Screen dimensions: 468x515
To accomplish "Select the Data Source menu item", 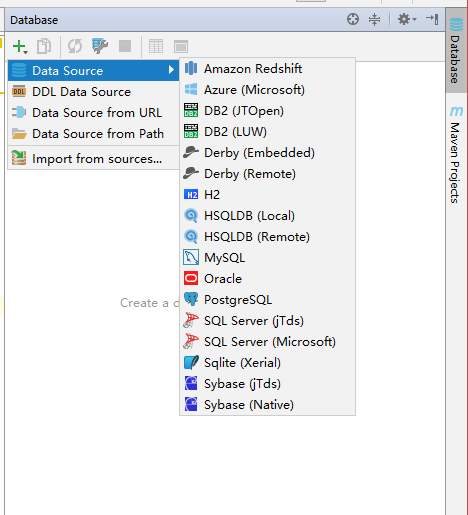I will [94, 71].
